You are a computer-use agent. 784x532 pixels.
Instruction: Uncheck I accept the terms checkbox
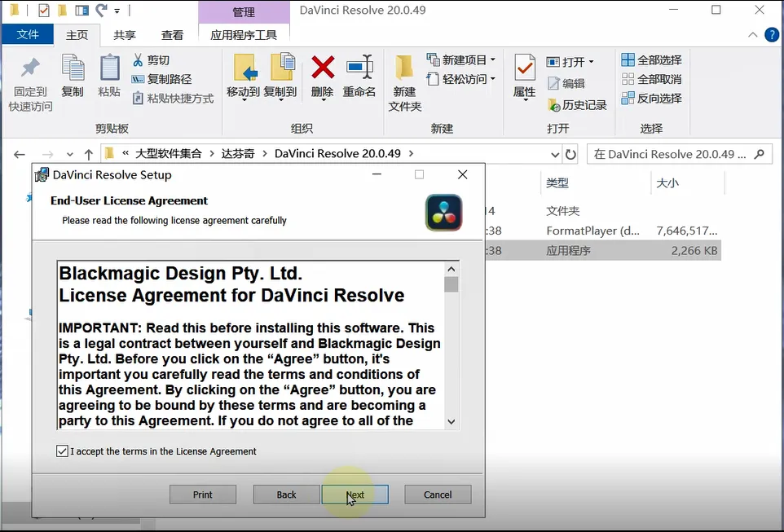[62, 451]
